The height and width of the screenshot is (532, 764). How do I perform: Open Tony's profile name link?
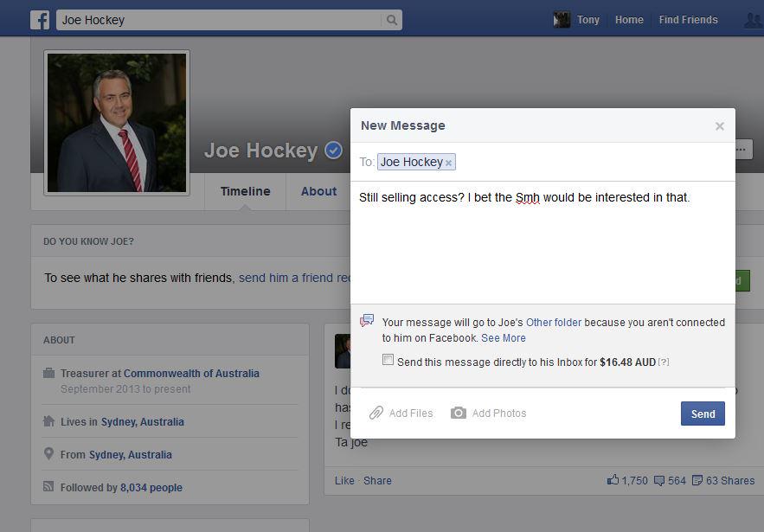pyautogui.click(x=588, y=20)
